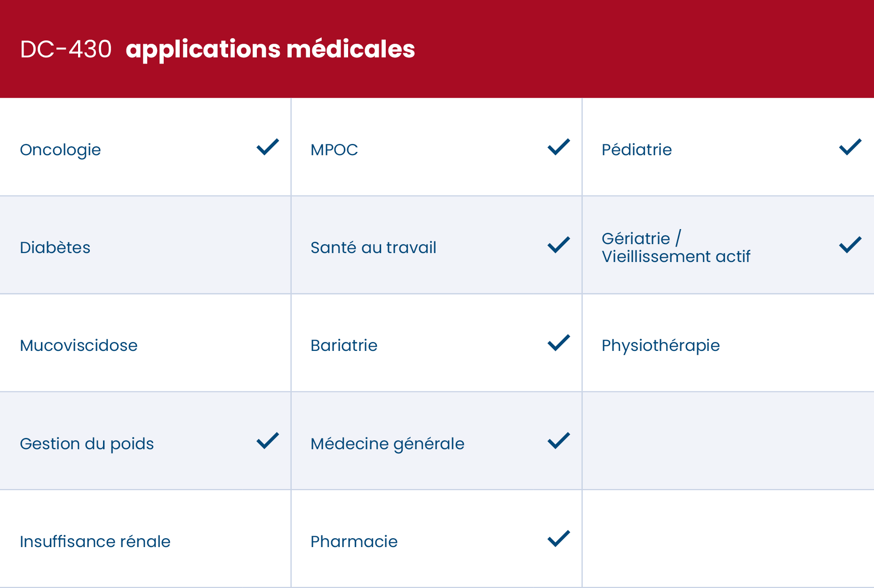
Task: Click the checkmark beside Pédiatrie
Action: (x=850, y=147)
